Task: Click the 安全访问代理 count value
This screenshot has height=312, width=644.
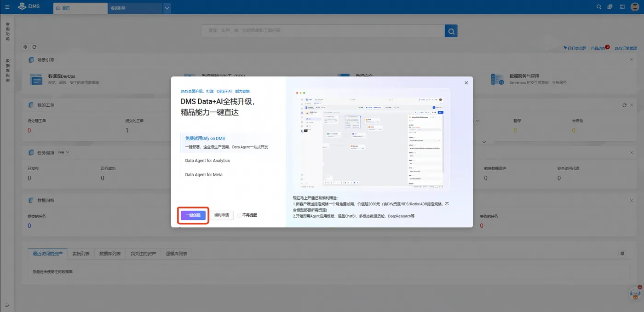Action: 559,178
